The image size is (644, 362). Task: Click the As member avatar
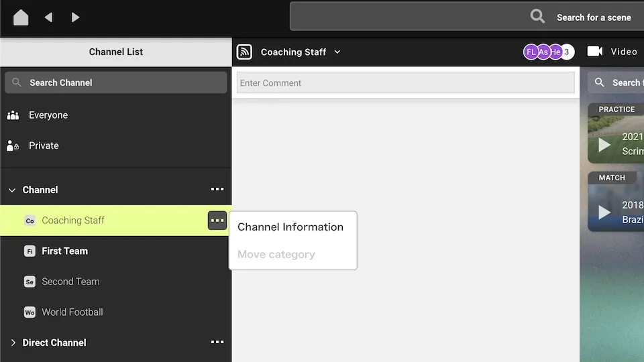(543, 52)
